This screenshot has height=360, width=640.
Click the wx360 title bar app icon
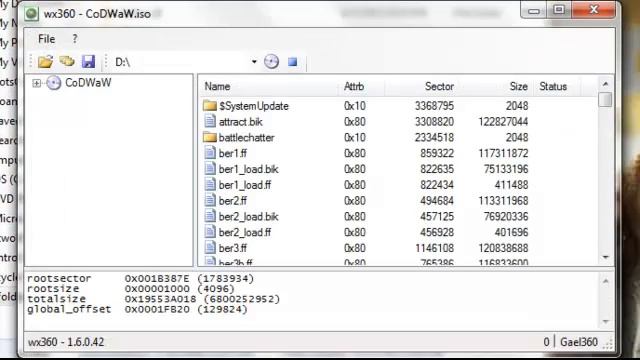pos(31,13)
